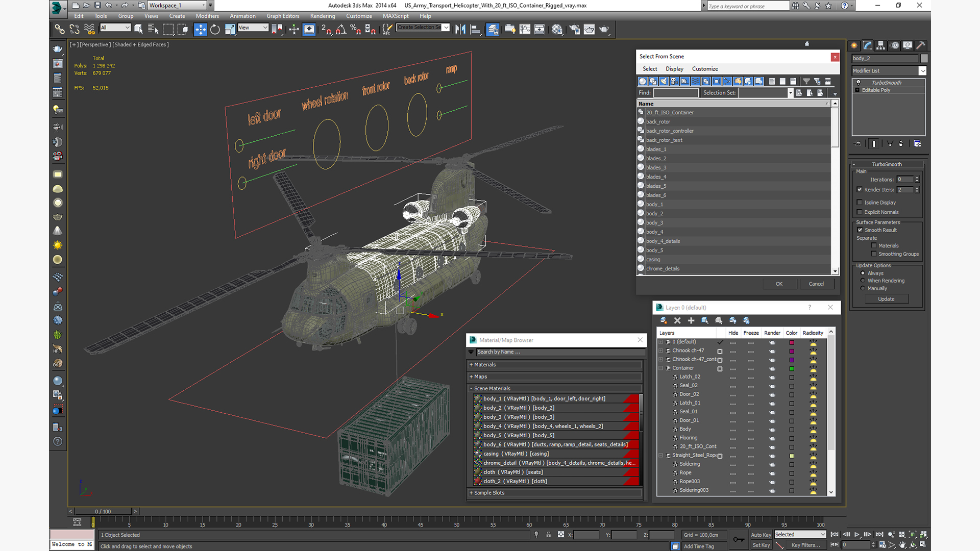Screen dimensions: 980x551
Task: Open Render Setup teapot icon
Action: pyautogui.click(x=575, y=29)
